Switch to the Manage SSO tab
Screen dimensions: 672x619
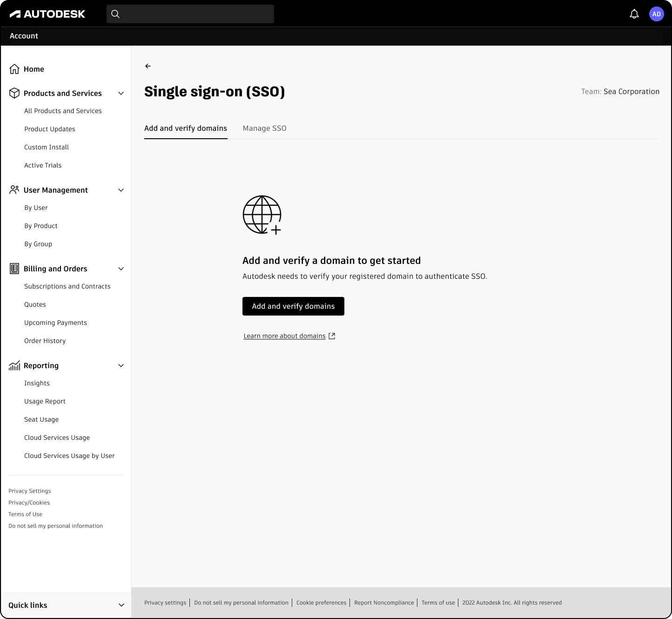point(264,128)
